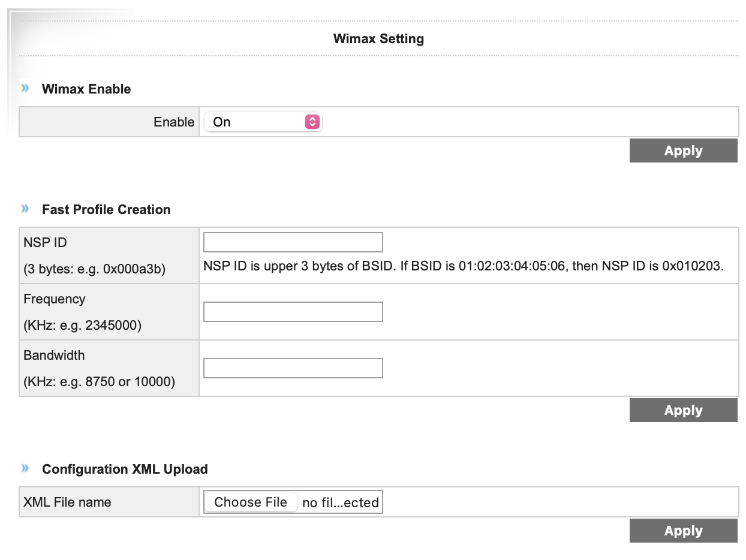Screen dimensions: 746x560
Task: Open the Wimax Enable On dropdown
Action: click(x=262, y=122)
